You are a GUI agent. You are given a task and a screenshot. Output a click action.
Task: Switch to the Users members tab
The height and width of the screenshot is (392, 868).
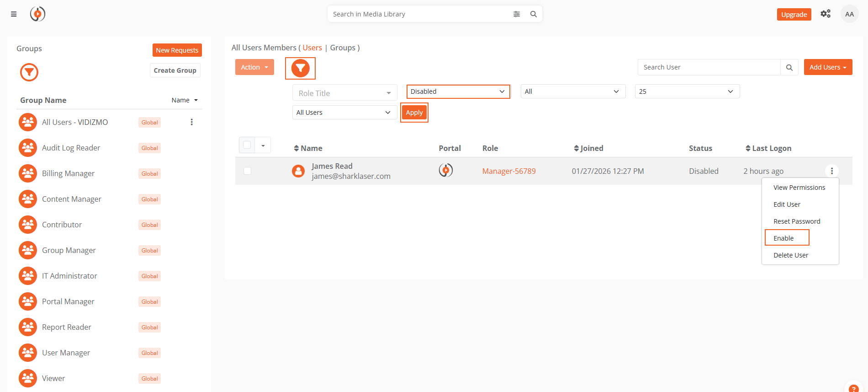[x=312, y=48]
